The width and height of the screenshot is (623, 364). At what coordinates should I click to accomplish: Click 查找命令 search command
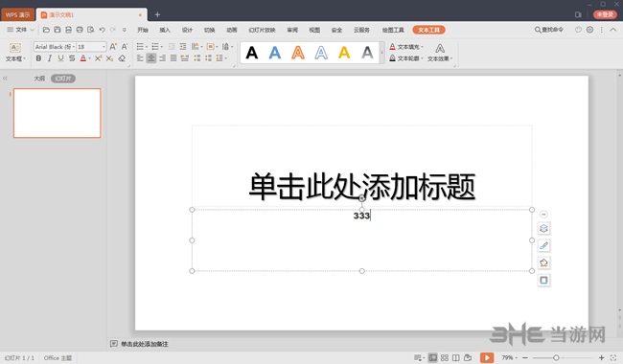click(548, 30)
